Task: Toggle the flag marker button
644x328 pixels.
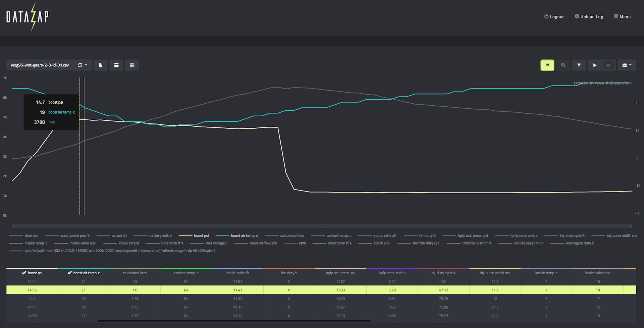Action: [547, 65]
